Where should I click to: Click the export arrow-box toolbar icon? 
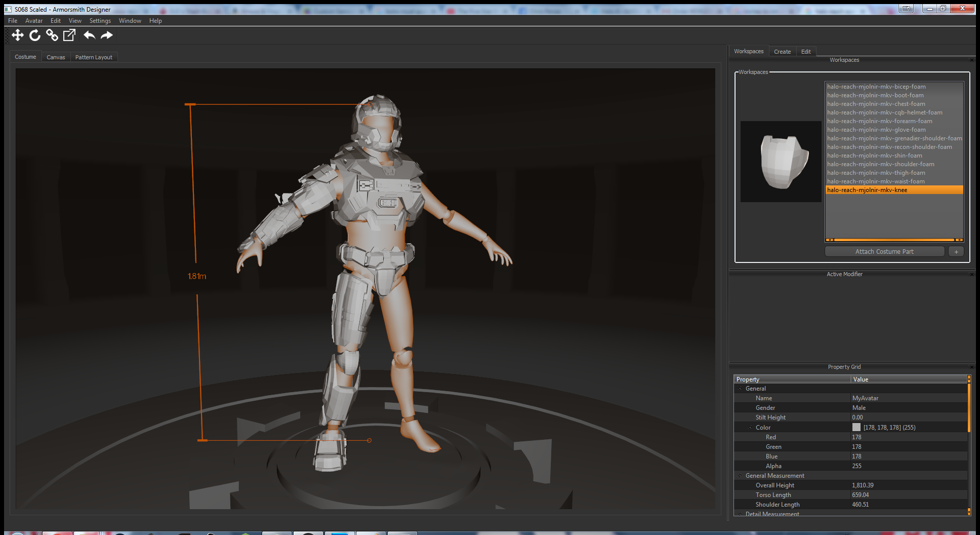[69, 35]
